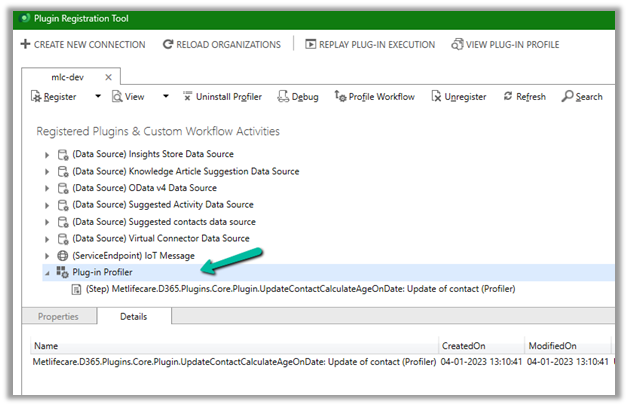
Task: Sort by the CreatedOn column header
Action: point(464,345)
